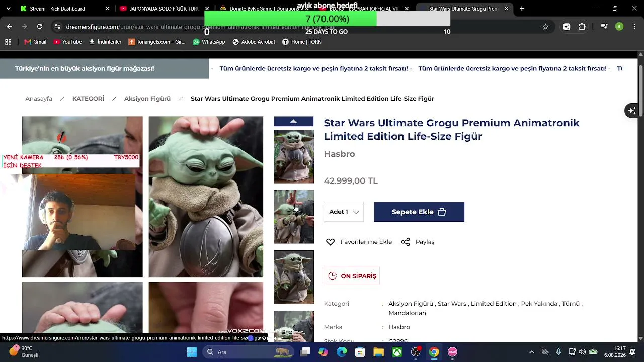Open File Explorer from the taskbar
This screenshot has width=644, height=362.
[378, 352]
